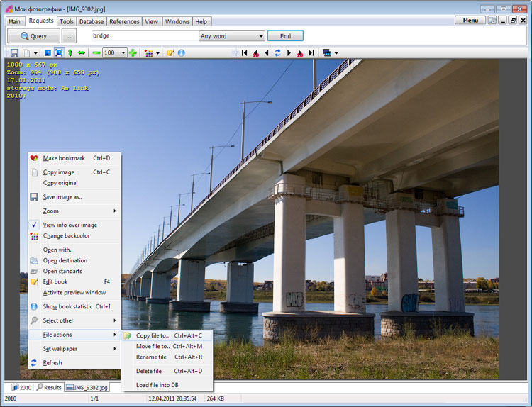
Task: Fit image by height green arrow
Action: click(x=70, y=53)
